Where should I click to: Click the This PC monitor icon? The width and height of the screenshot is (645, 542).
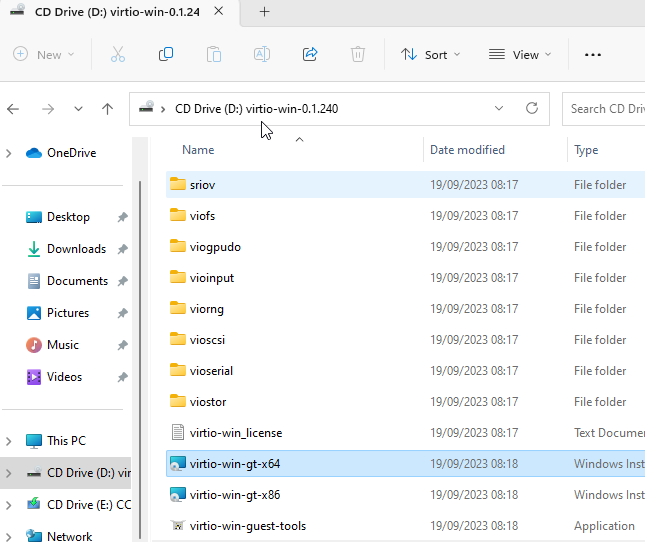(34, 441)
